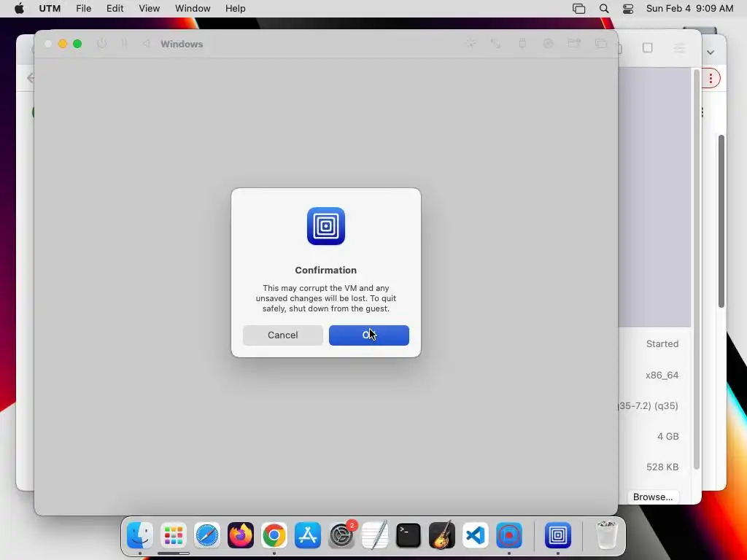747x560 pixels.
Task: Open Trash from the dock
Action: (606, 535)
